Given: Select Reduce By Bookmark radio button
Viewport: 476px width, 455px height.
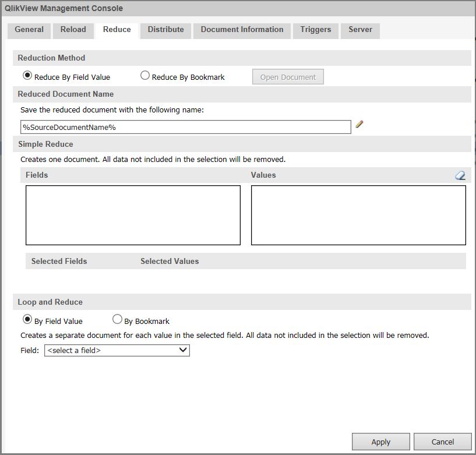Looking at the screenshot, I should coord(145,75).
